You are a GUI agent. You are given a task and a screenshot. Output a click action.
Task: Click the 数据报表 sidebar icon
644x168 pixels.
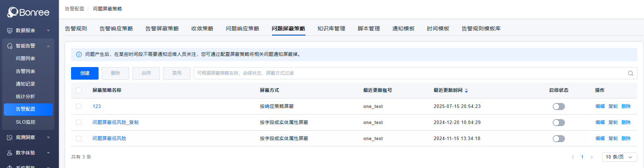[x=10, y=31]
